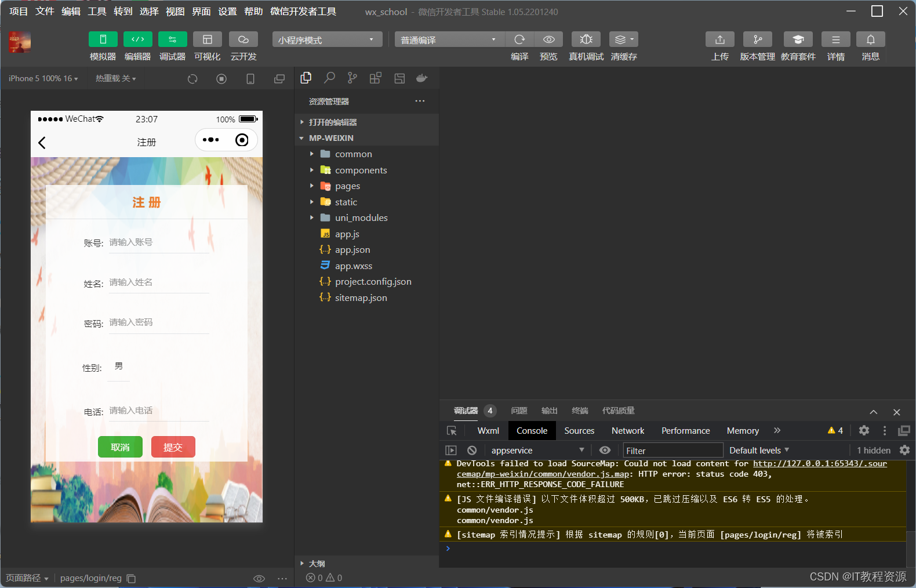
Task: Open the Default levels dropdown
Action: [759, 451]
